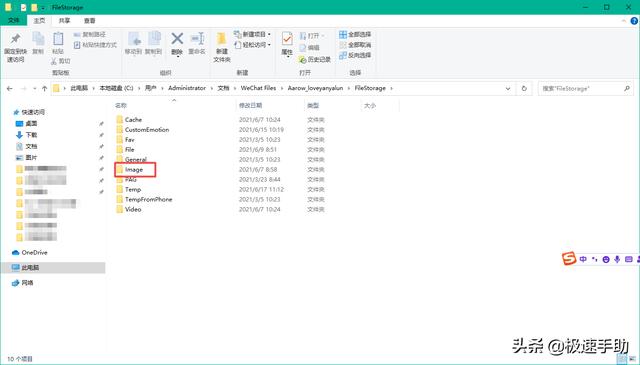
Task: Open the 文件 (File) menu tab
Action: (13, 20)
